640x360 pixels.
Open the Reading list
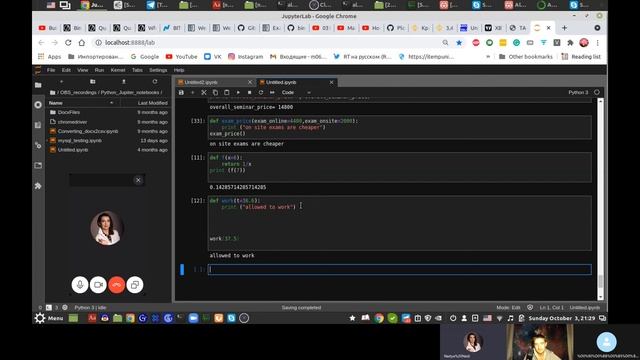[x=581, y=57]
